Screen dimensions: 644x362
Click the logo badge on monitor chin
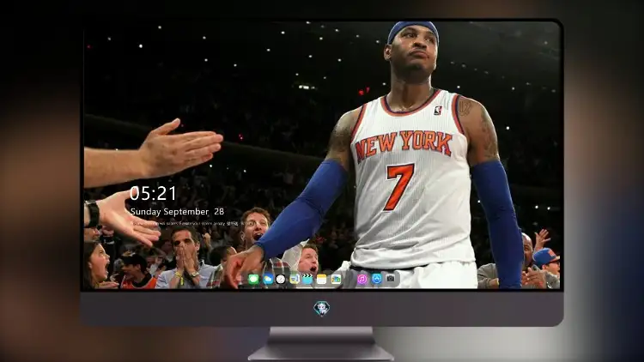tap(322, 308)
